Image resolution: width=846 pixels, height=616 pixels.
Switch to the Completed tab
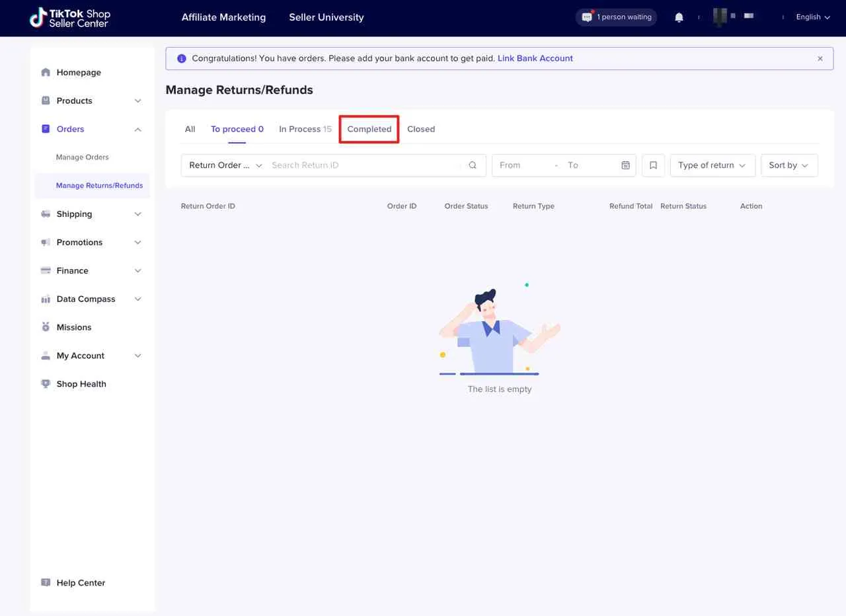[x=369, y=129]
